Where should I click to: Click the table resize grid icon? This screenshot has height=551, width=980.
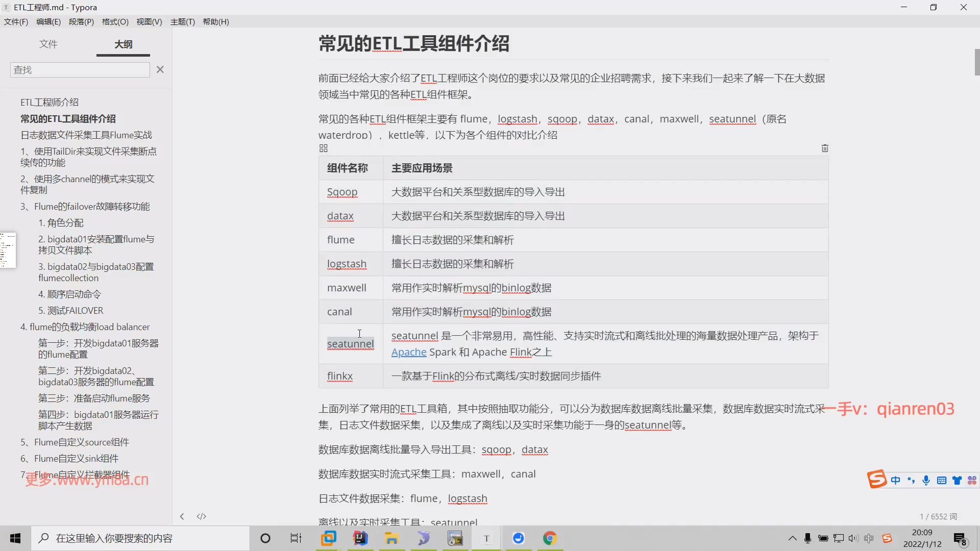[323, 148]
